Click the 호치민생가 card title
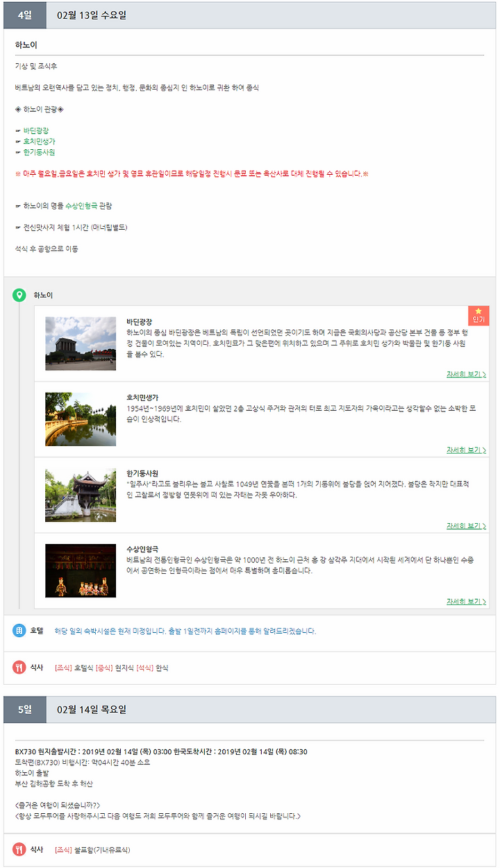500x868 pixels. 142,398
